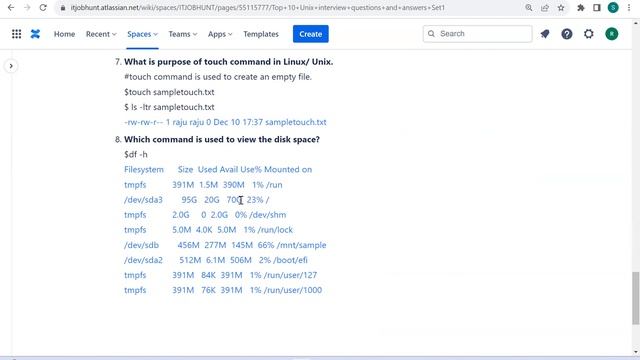Click the /dev/sda2 /boot/efi row
Image resolution: width=640 pixels, height=360 pixels.
[x=216, y=260]
